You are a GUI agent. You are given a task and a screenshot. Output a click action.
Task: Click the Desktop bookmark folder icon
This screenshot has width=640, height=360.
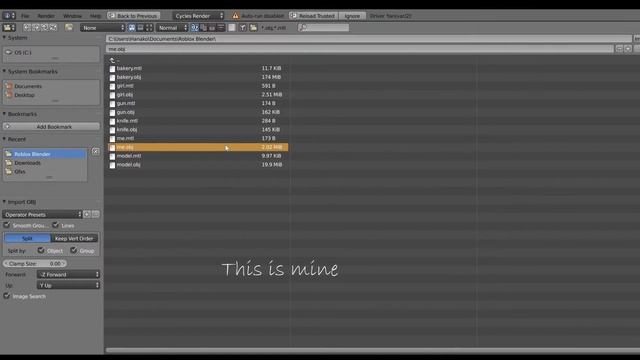click(x=9, y=95)
